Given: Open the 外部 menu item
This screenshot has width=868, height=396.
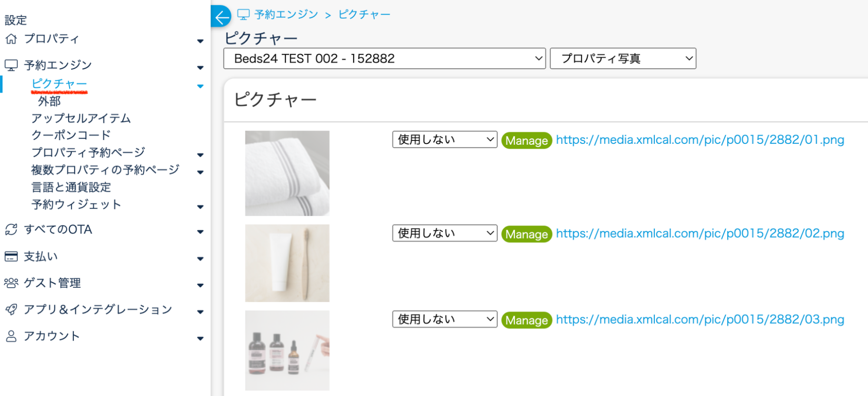Looking at the screenshot, I should coord(50,101).
